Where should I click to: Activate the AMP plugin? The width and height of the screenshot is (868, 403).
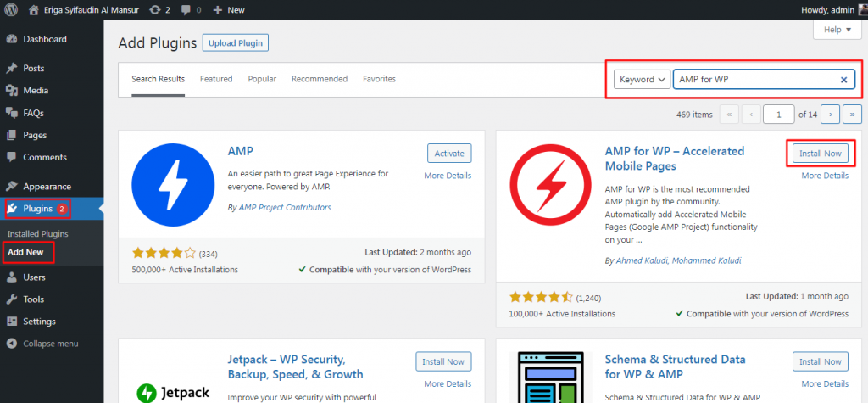click(449, 154)
